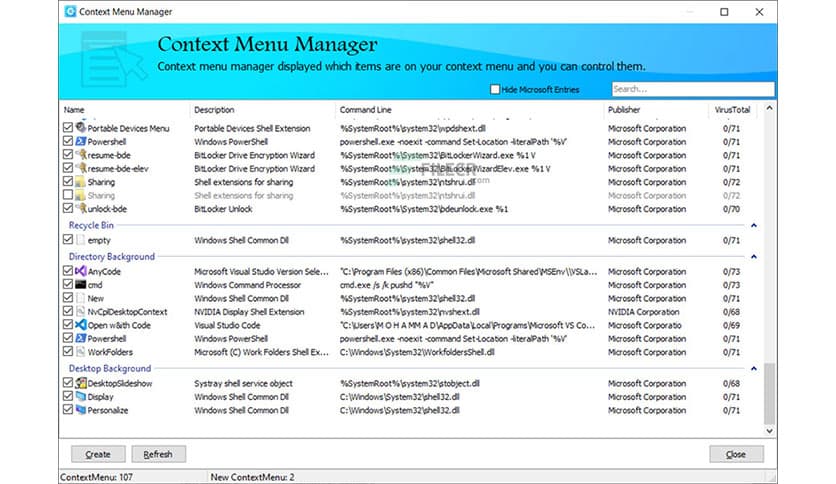The image size is (836, 484).
Task: Sort by the VirusTotal column header
Action: pyautogui.click(x=732, y=110)
